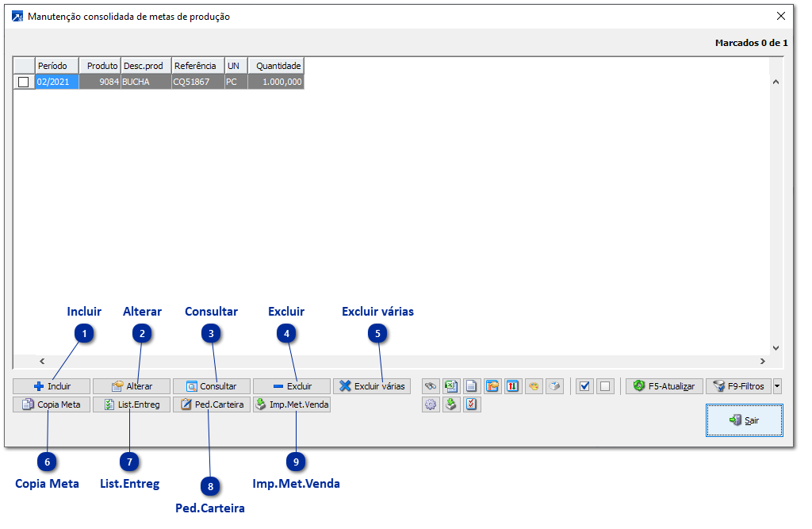This screenshot has height=529, width=812.
Task: Click the horizontal scrollbar left arrow
Action: pos(43,361)
